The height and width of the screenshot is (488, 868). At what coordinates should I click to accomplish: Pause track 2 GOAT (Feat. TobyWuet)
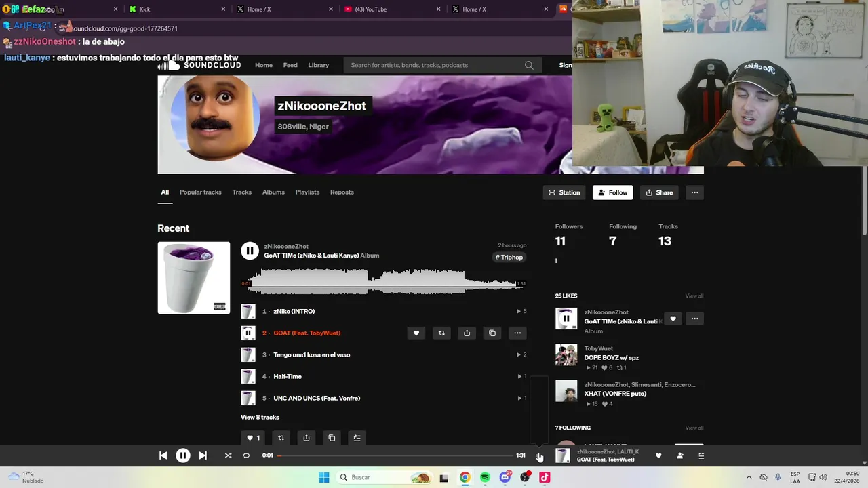(248, 333)
